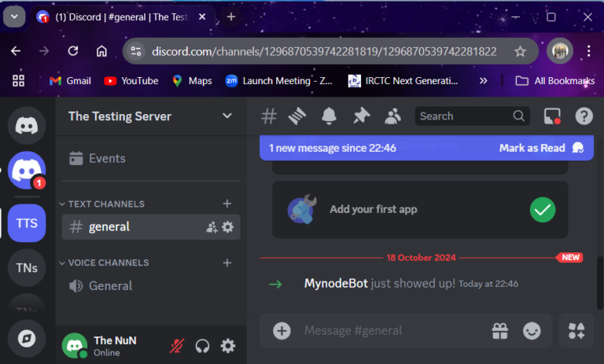Create a new text channel
This screenshot has height=364, width=604.
227,204
